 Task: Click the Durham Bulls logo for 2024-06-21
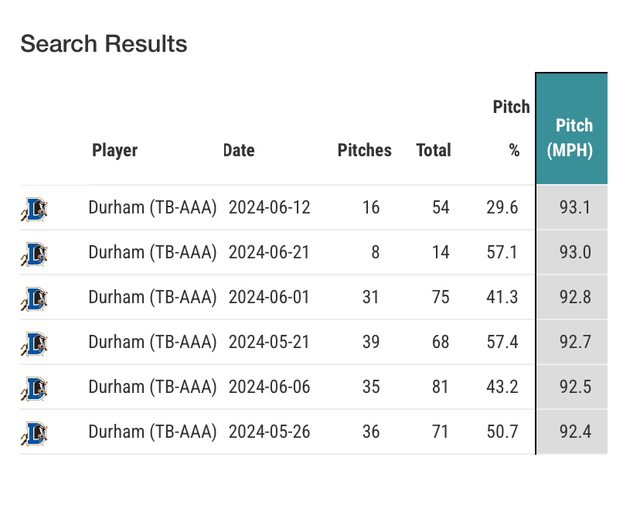pos(35,253)
